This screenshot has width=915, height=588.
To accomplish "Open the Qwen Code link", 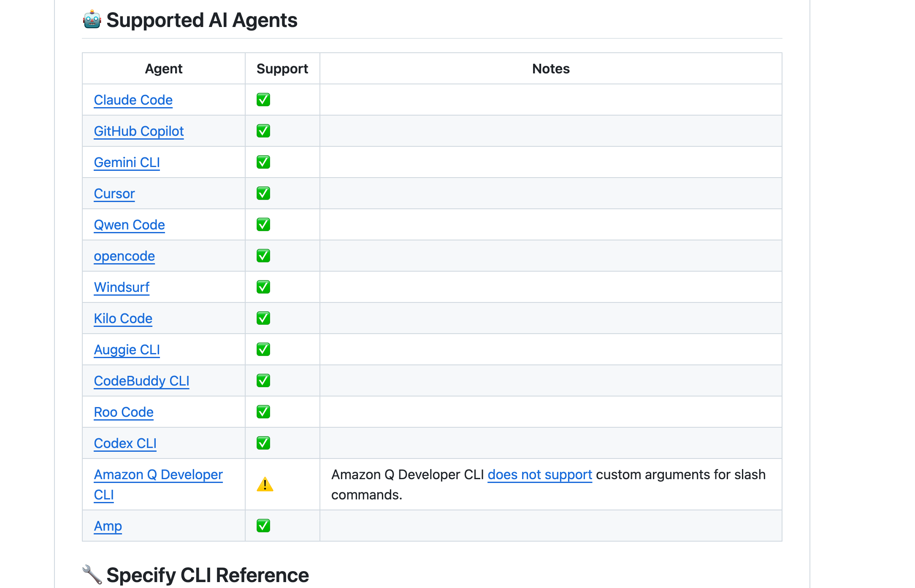I will coord(129,225).
